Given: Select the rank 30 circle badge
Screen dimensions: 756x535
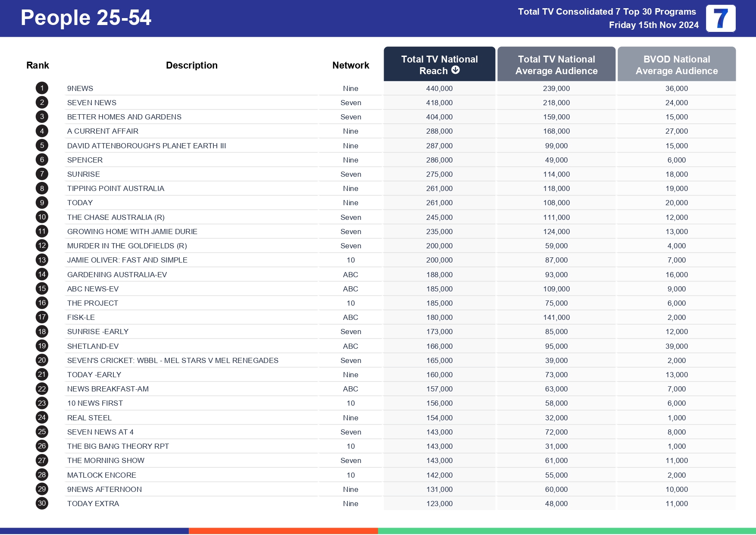Looking at the screenshot, I should coord(41,503).
